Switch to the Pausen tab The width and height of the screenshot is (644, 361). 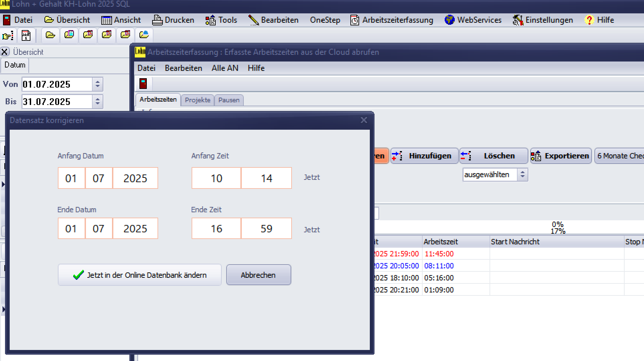pyautogui.click(x=229, y=100)
